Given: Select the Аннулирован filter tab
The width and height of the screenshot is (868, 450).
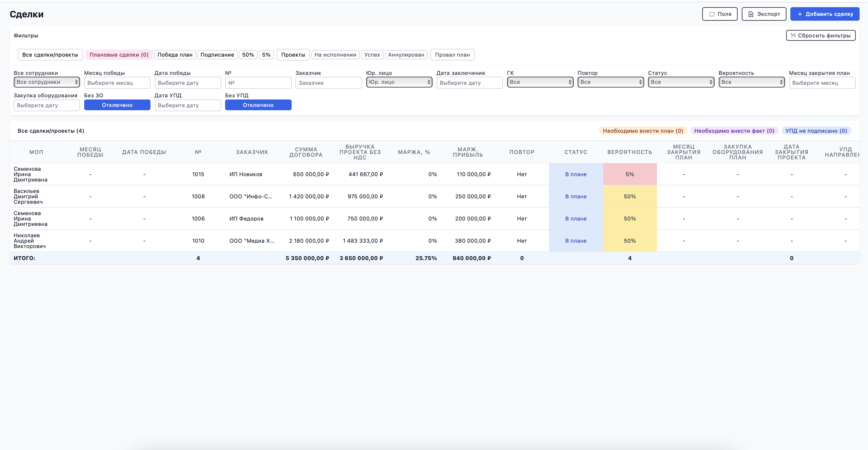Looking at the screenshot, I should [406, 55].
